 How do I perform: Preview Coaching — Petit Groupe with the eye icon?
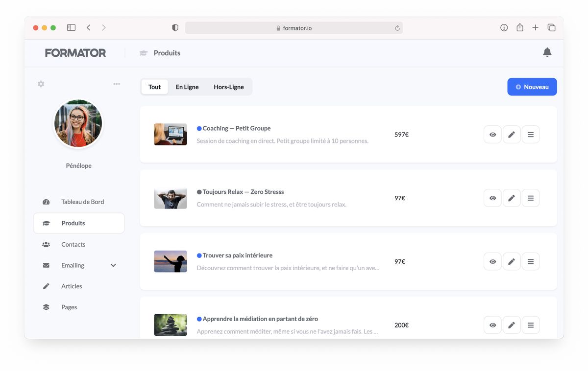click(x=492, y=134)
